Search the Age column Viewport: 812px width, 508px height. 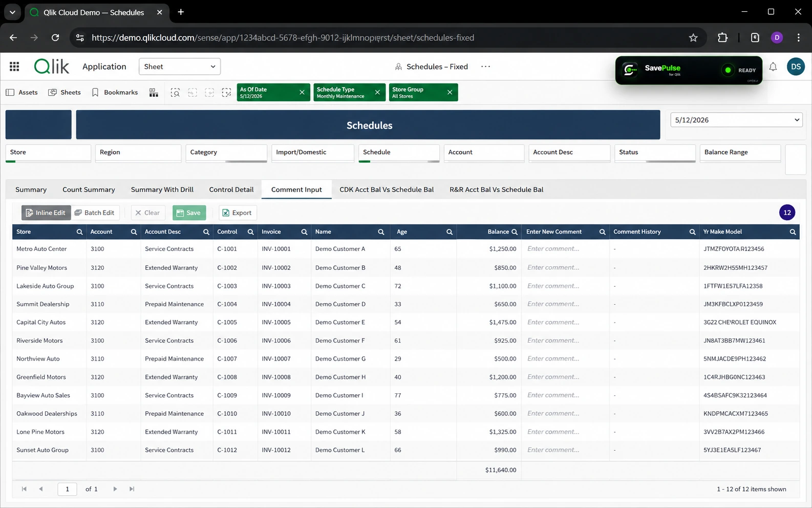pyautogui.click(x=449, y=232)
